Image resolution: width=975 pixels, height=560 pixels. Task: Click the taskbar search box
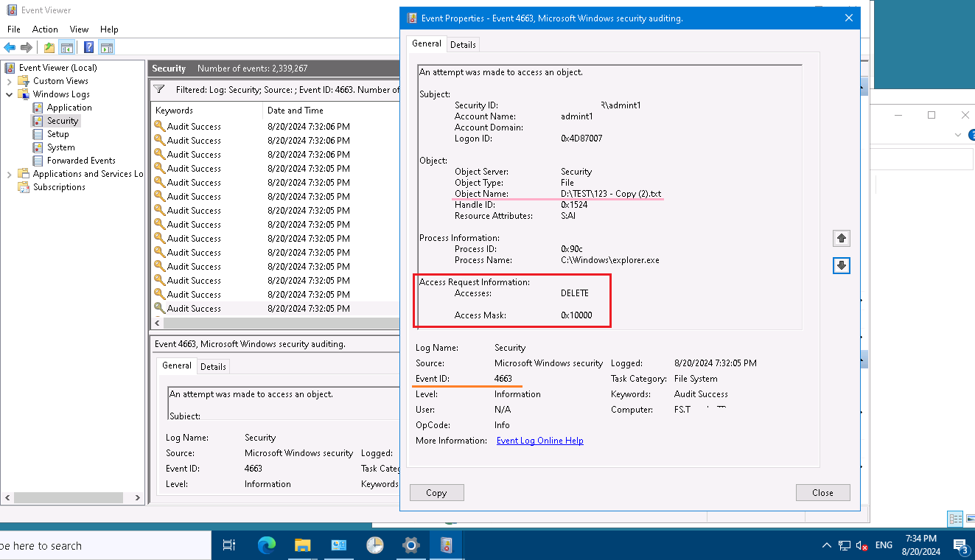pos(104,546)
